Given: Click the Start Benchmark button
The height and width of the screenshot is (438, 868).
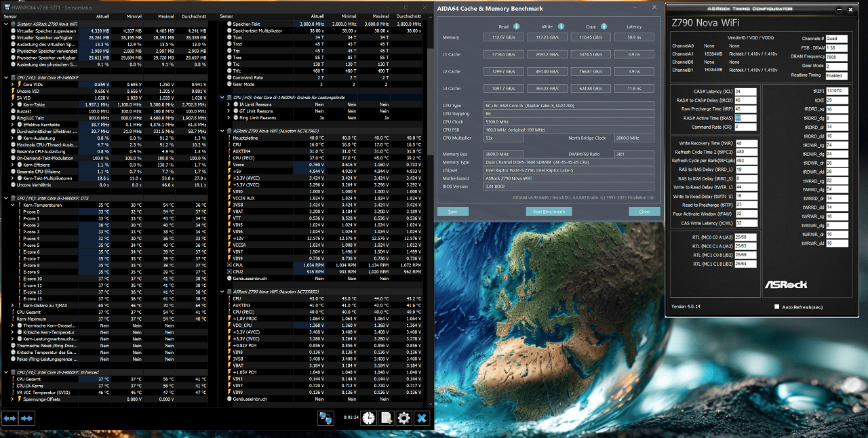Looking at the screenshot, I should pyautogui.click(x=549, y=212).
